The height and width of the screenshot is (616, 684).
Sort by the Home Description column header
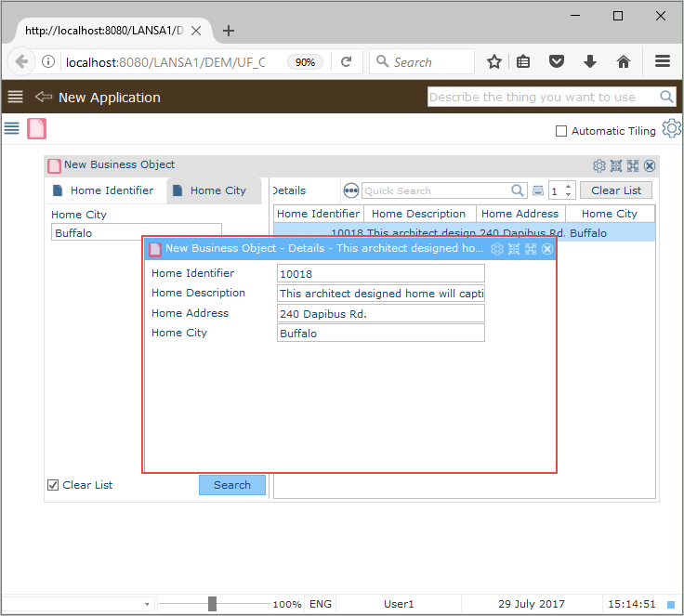pos(419,214)
